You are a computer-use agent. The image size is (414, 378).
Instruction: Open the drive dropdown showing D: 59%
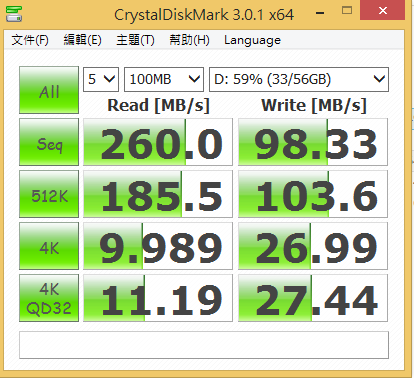[x=299, y=79]
